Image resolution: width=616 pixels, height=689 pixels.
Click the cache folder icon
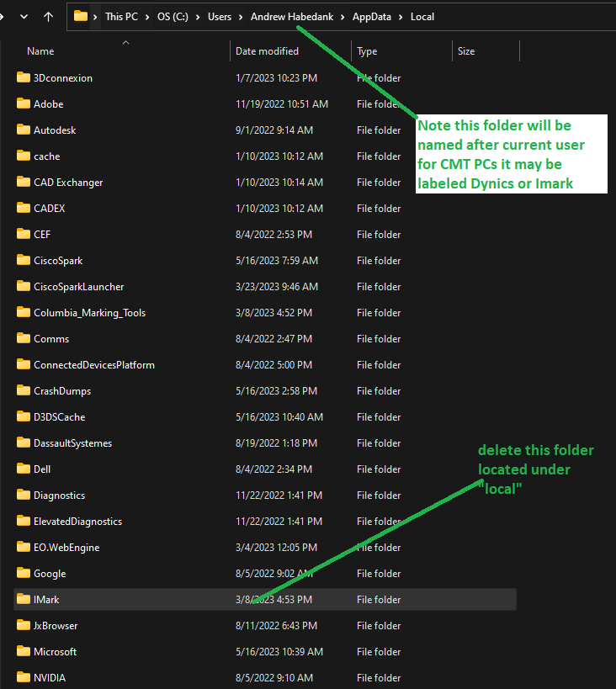24,156
